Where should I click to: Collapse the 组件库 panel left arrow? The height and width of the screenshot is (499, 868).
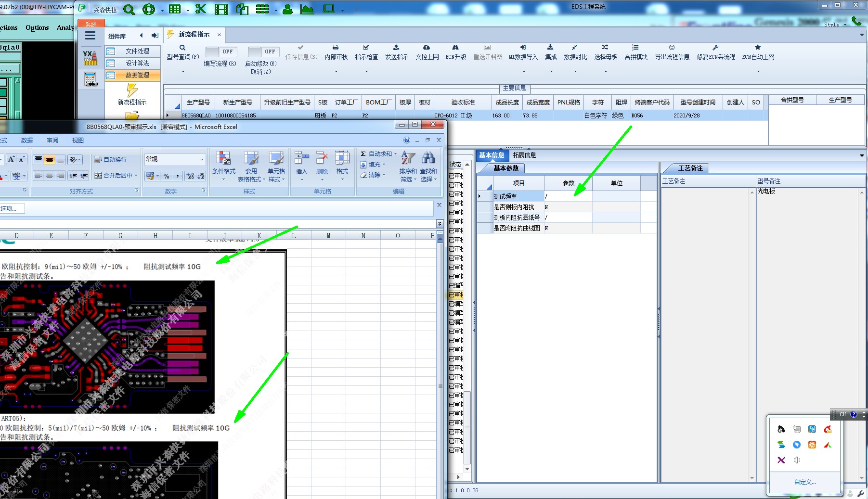tap(141, 36)
